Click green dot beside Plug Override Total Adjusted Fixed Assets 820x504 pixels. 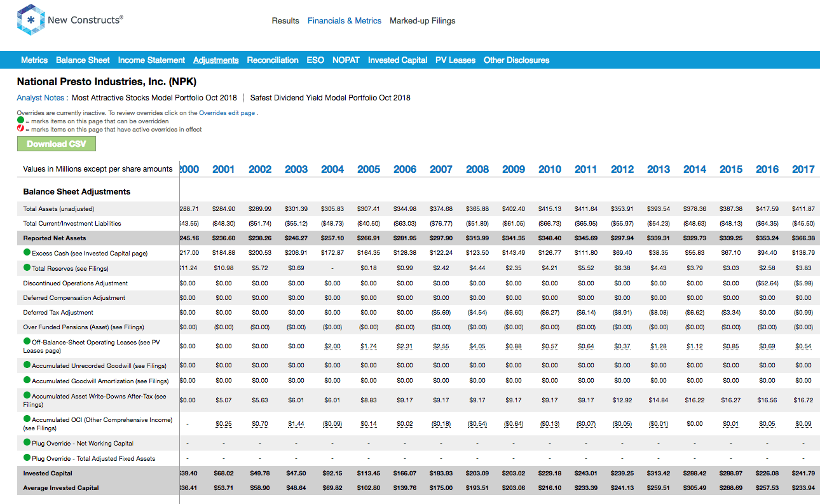click(27, 458)
